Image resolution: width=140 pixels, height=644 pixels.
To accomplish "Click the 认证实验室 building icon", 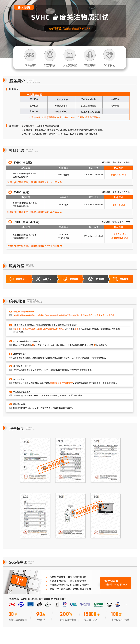I will point(70,55).
